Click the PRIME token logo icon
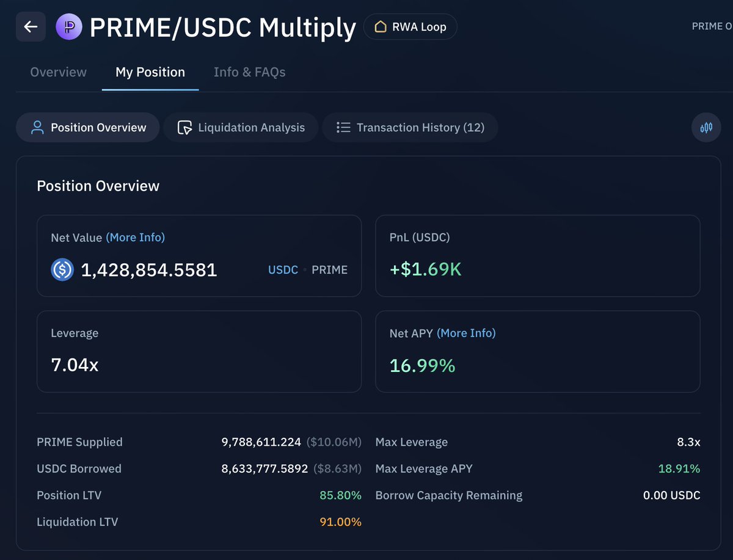Screen dimensions: 733x560 [69, 27]
